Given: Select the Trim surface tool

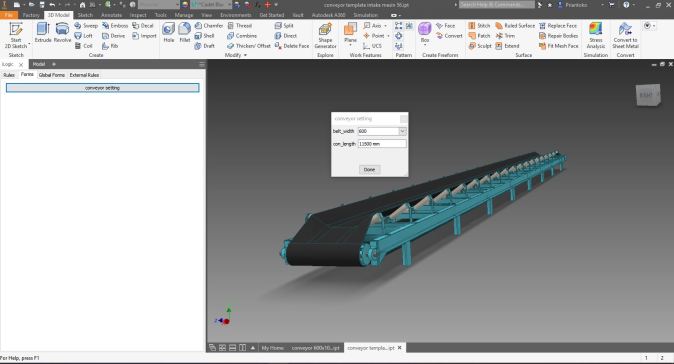Looking at the screenshot, I should click(505, 36).
